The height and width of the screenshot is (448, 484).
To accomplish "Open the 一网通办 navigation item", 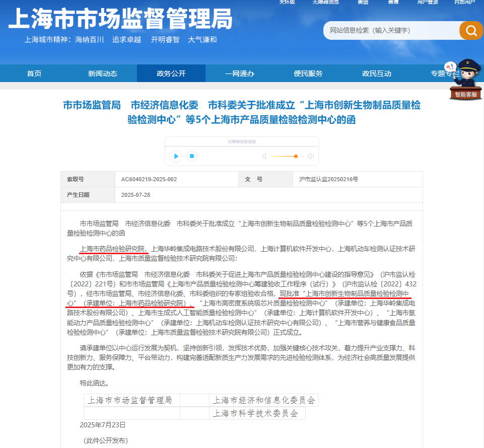I will pyautogui.click(x=240, y=73).
